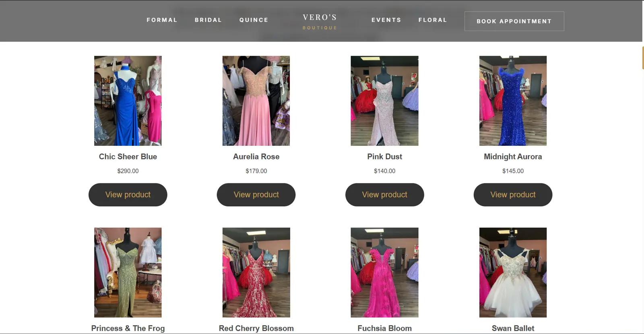
Task: Open the Red Cherry Blossom dress photo
Action: tap(256, 272)
